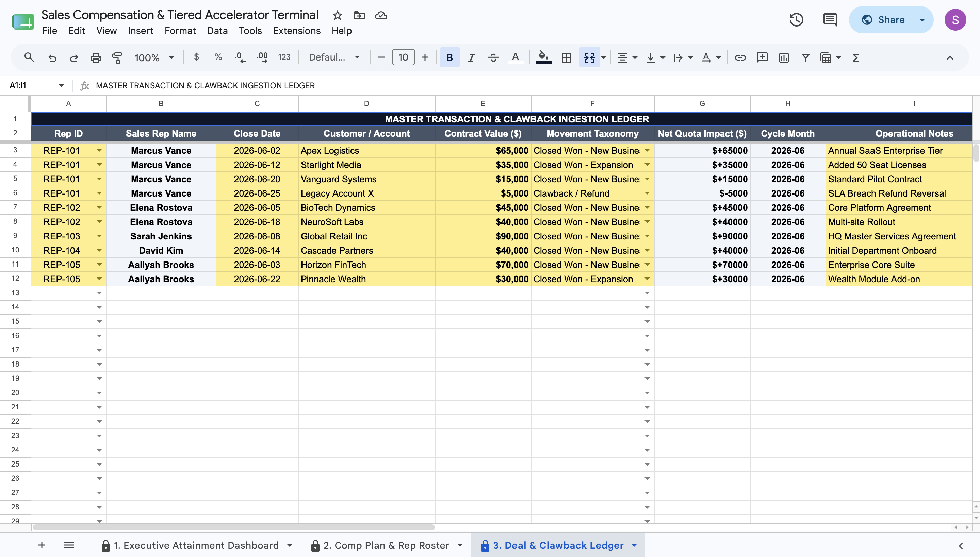Open version history
Viewport: 980px width, 557px height.
[796, 19]
